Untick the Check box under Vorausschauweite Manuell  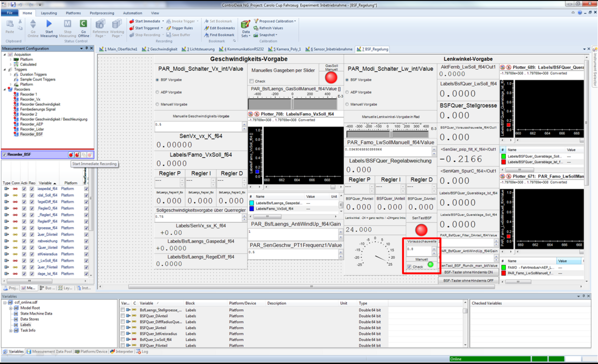click(x=409, y=267)
